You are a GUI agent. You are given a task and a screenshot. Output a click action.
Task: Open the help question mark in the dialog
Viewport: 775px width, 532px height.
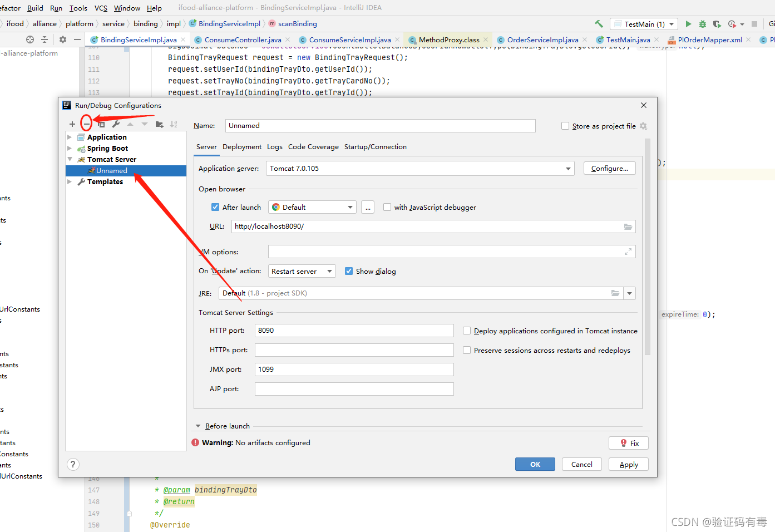tap(73, 464)
